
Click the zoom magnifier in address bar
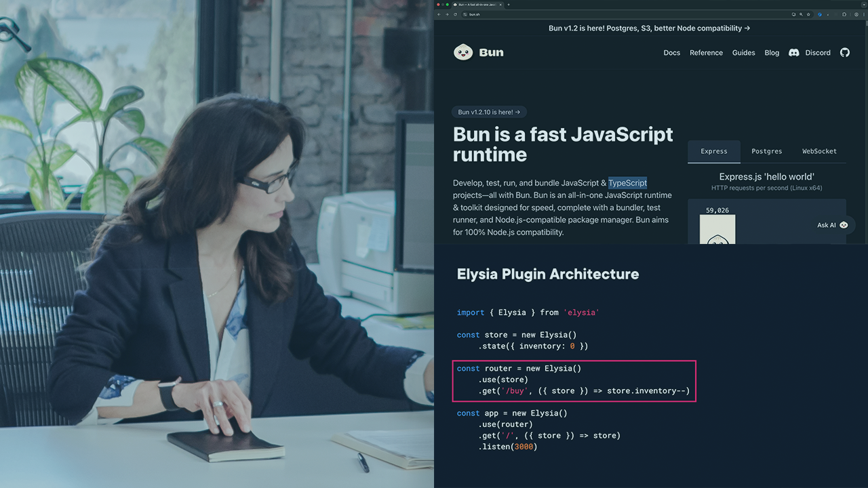801,14
